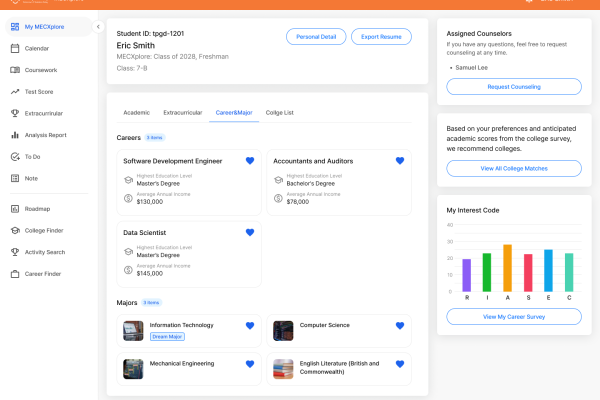The width and height of the screenshot is (600, 400).
Task: Open the Coursework book icon
Action: 15,70
